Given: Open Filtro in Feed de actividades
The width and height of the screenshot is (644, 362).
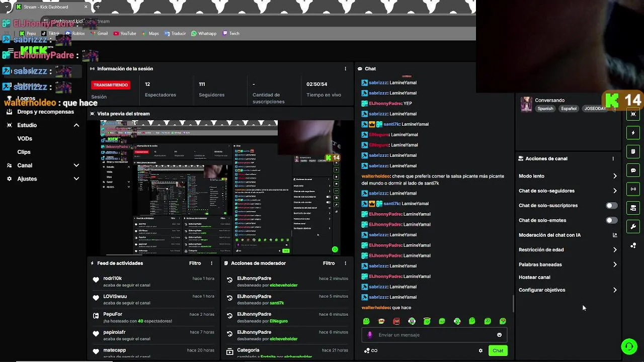Looking at the screenshot, I should [x=195, y=263].
